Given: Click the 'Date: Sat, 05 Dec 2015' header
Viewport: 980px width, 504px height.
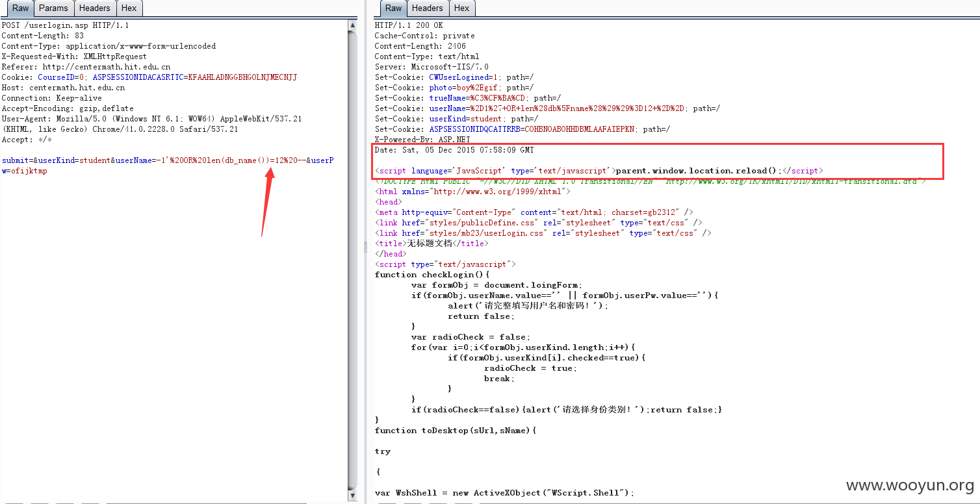Looking at the screenshot, I should [454, 150].
